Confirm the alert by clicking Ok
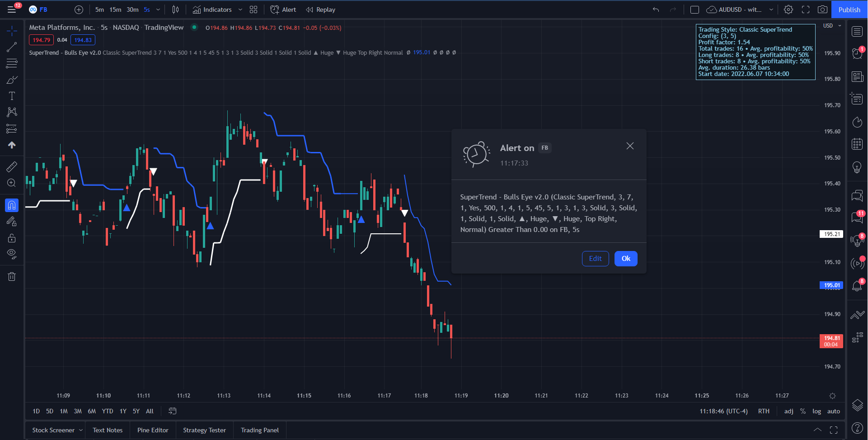Image resolution: width=868 pixels, height=440 pixels. [625, 258]
